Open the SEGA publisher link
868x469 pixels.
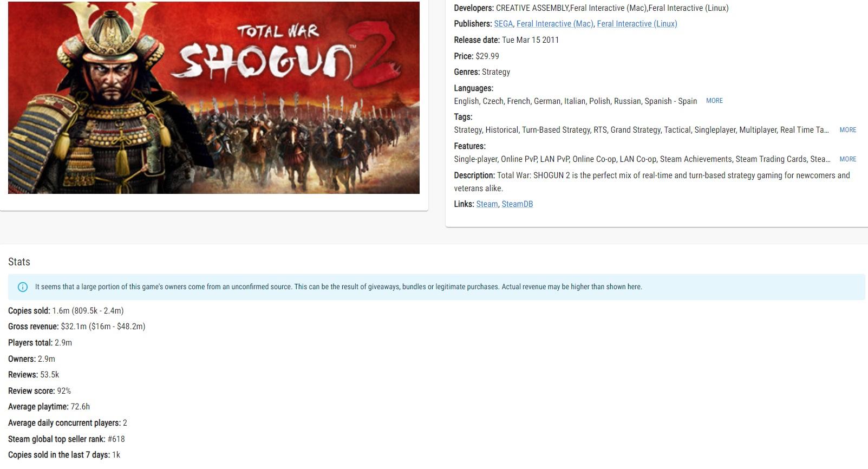tap(503, 24)
